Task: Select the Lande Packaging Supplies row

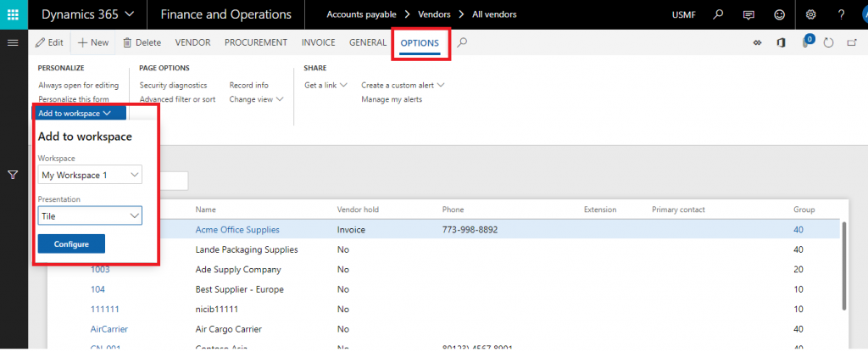Action: pyautogui.click(x=442, y=249)
